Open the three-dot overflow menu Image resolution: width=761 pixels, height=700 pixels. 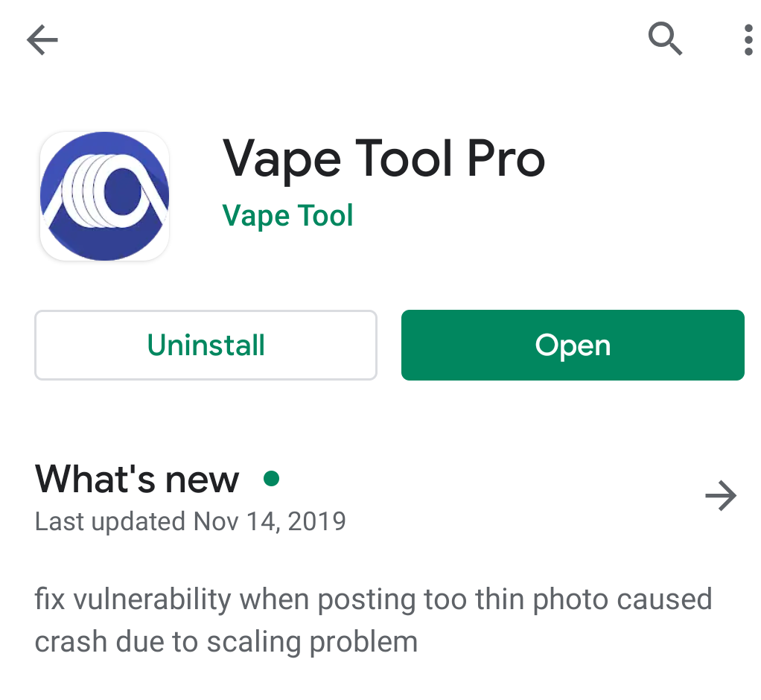(x=748, y=39)
